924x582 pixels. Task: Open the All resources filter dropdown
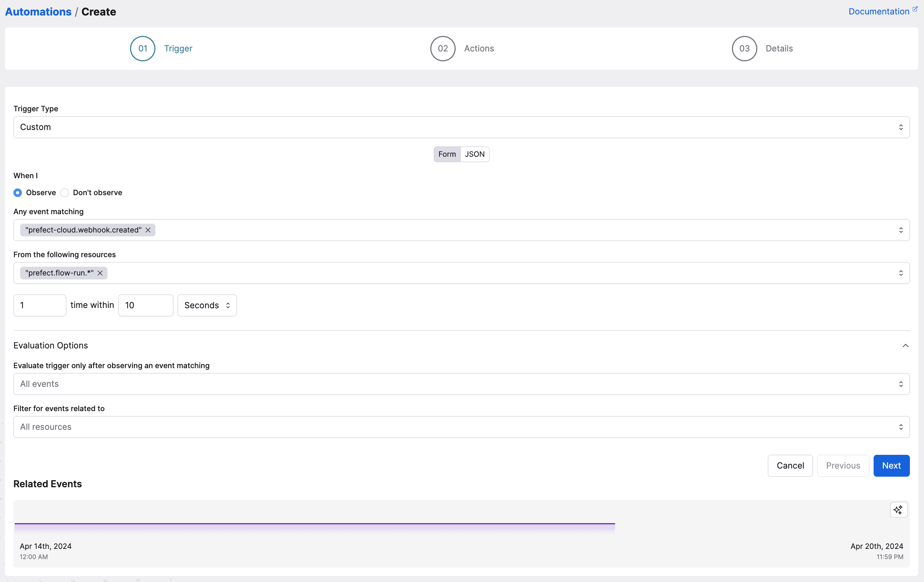coord(461,427)
